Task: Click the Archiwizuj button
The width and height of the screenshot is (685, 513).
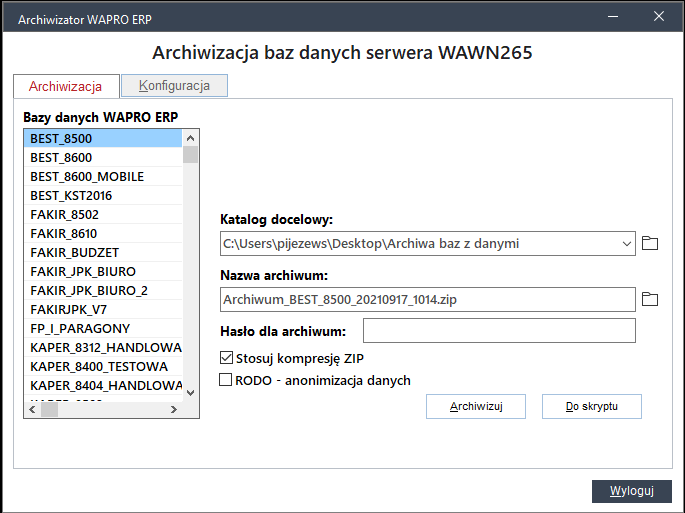Action: (x=476, y=406)
